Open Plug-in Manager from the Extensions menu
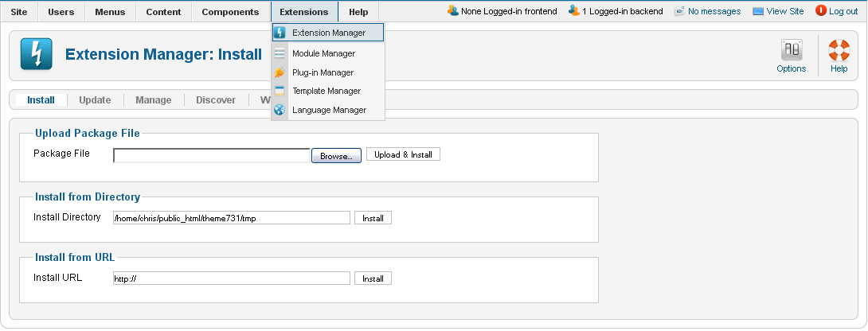868x331 pixels. tap(323, 72)
